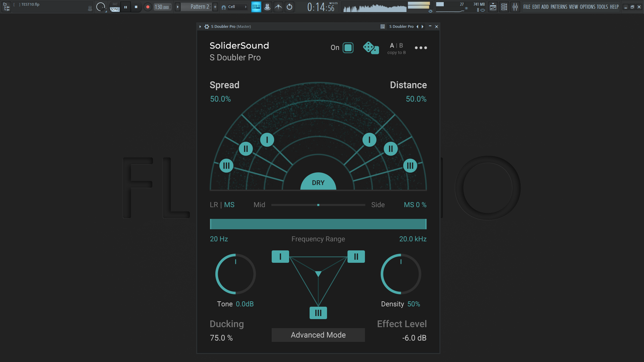This screenshot has width=644, height=362.
Task: Select MS stereo mode
Action: (229, 205)
